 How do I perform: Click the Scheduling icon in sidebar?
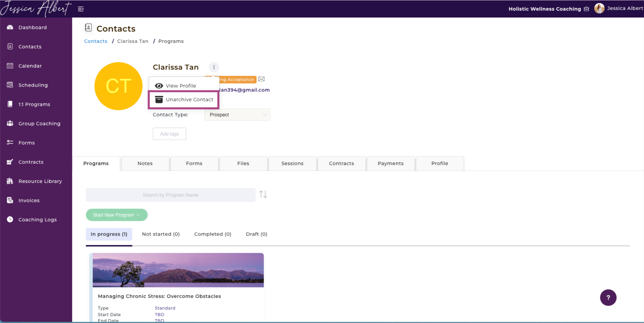tap(10, 85)
